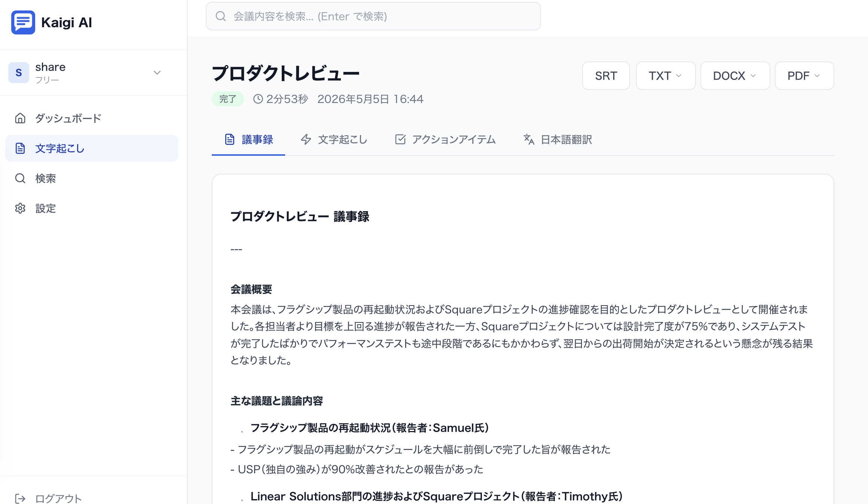
Task: Click the ログアウト link
Action: pyautogui.click(x=58, y=499)
